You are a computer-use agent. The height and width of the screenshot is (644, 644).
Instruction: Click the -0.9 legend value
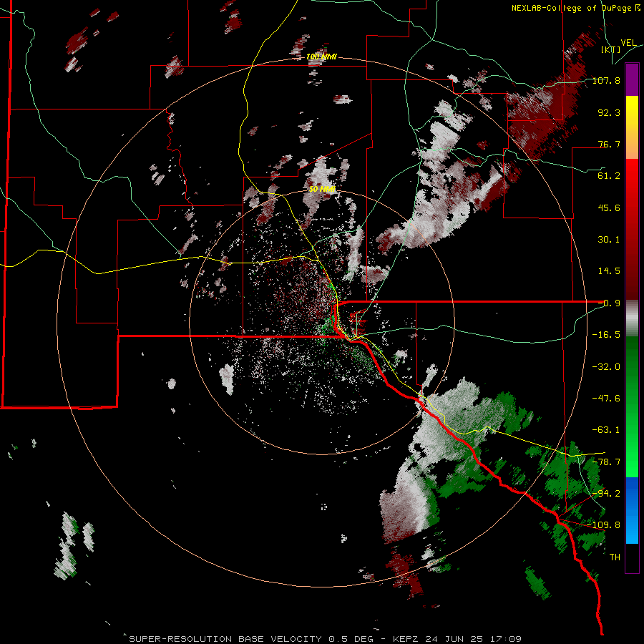coord(609,303)
